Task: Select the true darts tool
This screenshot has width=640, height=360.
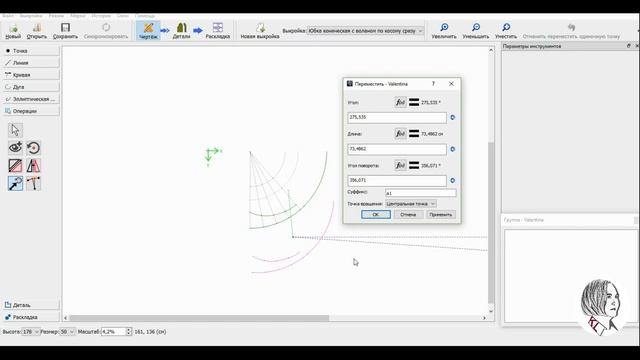Action: pos(33,184)
